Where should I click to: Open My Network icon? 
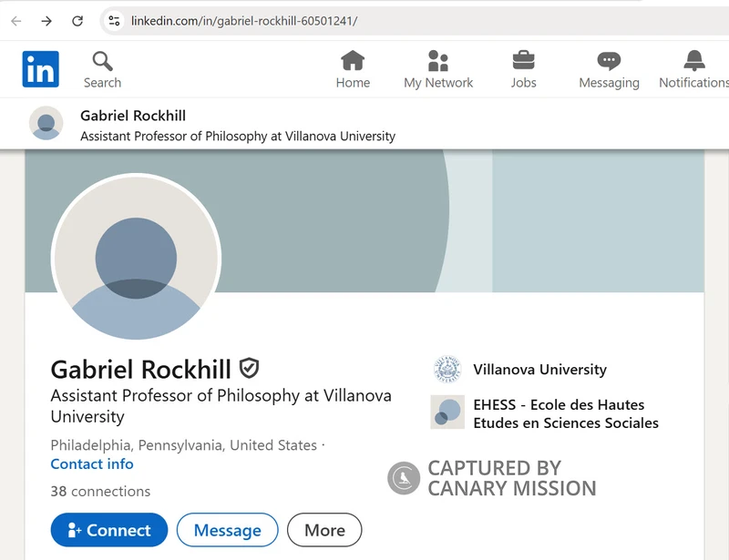[438, 62]
